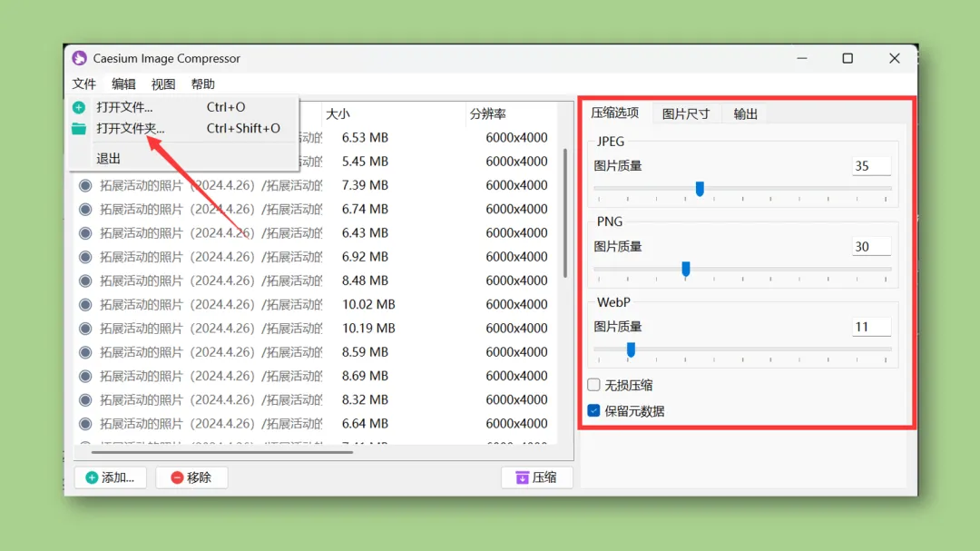Click the file list vertical scrollbar

(x=565, y=212)
